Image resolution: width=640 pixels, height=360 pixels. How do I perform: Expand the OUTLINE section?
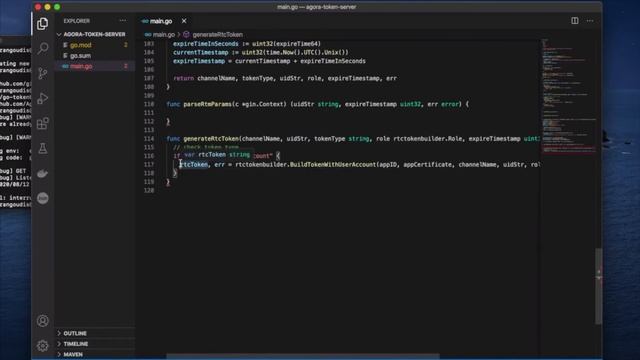75,333
